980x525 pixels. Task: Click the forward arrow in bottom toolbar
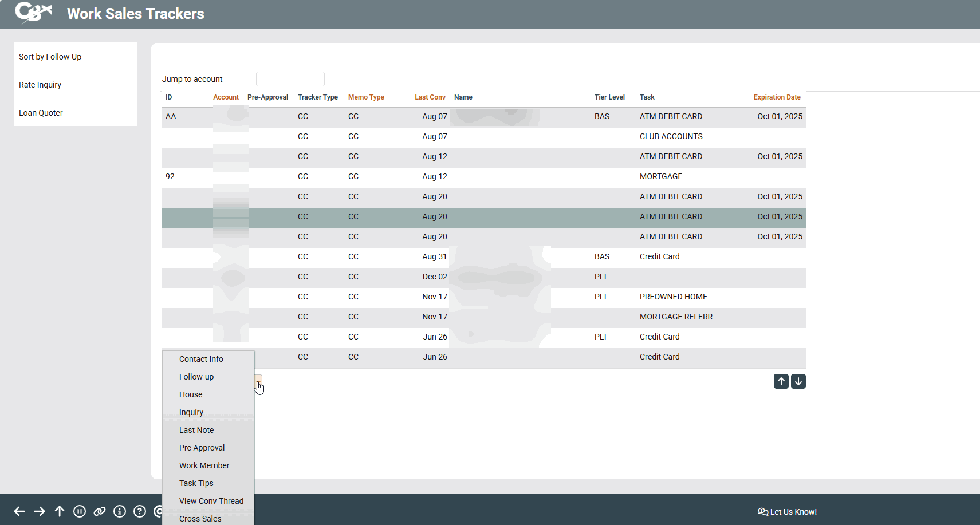pos(40,511)
